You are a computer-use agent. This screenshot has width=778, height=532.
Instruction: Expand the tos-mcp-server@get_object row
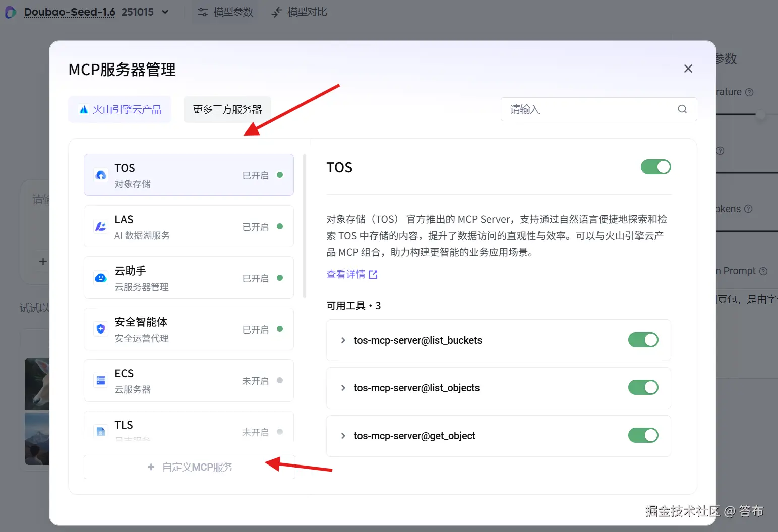click(343, 436)
